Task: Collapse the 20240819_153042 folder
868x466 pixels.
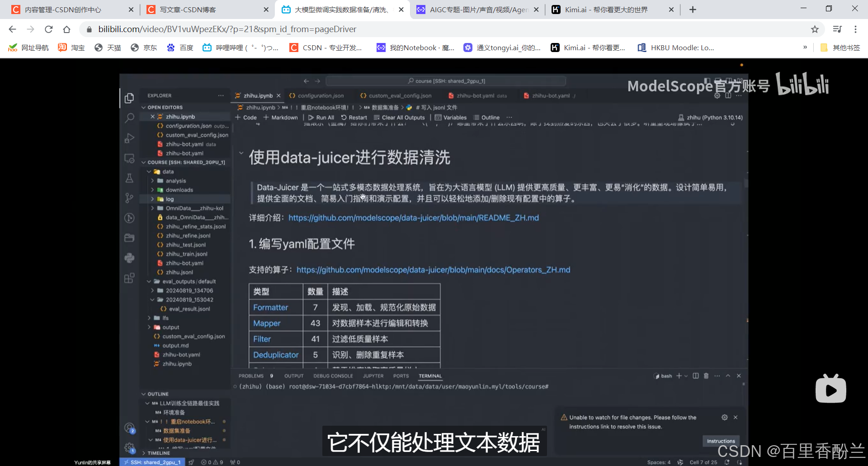Action: click(152, 300)
